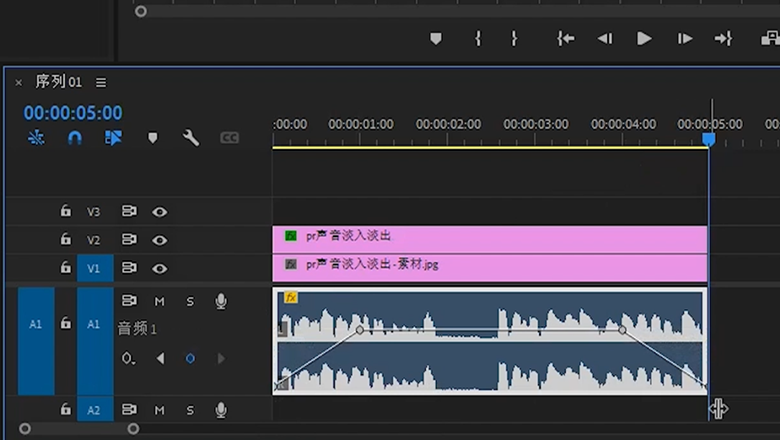Hide track V1 output eye
Viewport: 780px width, 440px height.
pyautogui.click(x=159, y=268)
